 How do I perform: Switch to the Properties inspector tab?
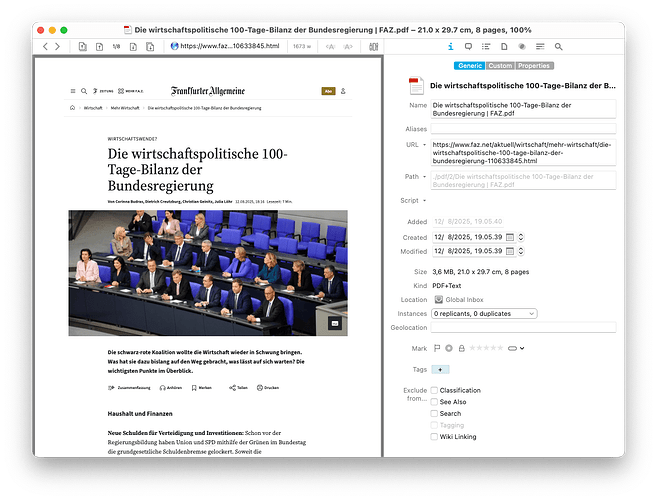[533, 65]
